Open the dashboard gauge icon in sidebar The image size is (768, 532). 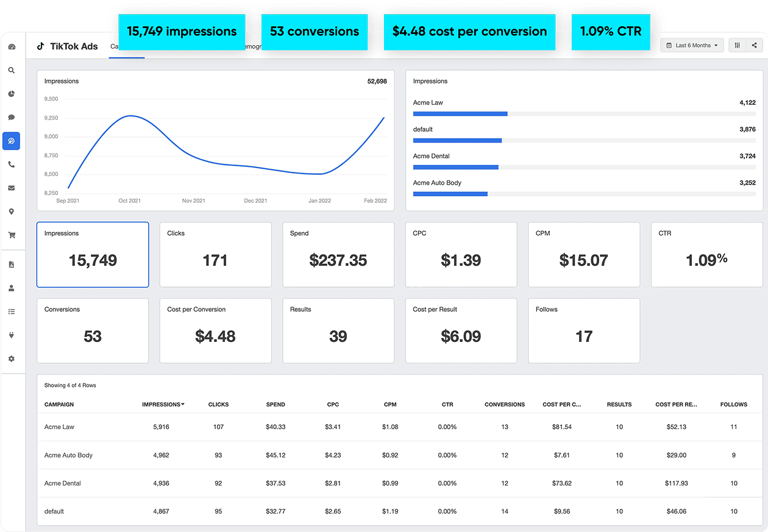(x=12, y=47)
